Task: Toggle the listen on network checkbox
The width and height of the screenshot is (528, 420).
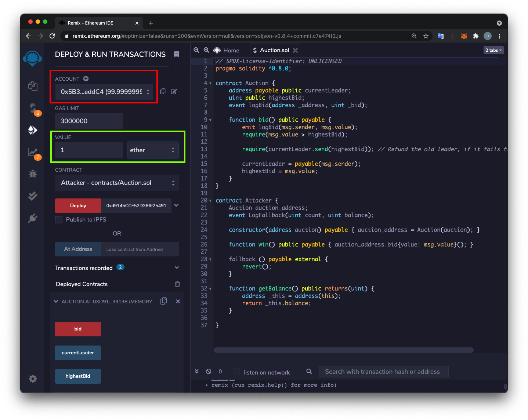Action: (x=236, y=372)
